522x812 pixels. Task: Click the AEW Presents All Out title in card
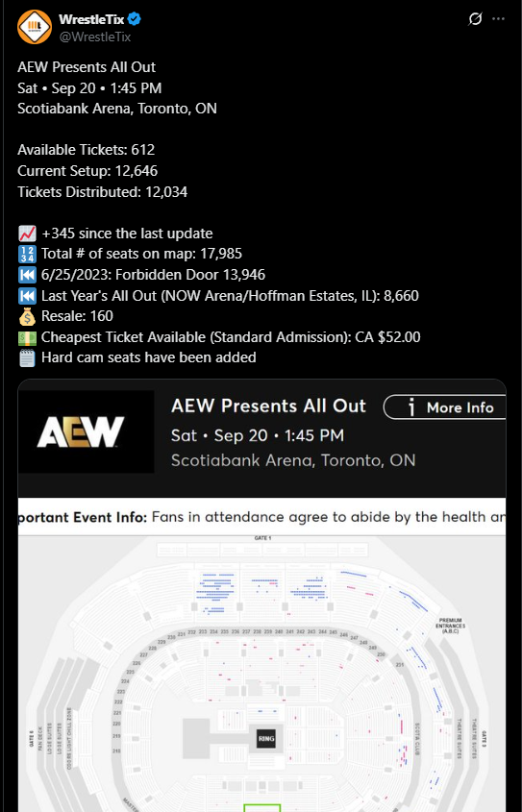tap(268, 406)
